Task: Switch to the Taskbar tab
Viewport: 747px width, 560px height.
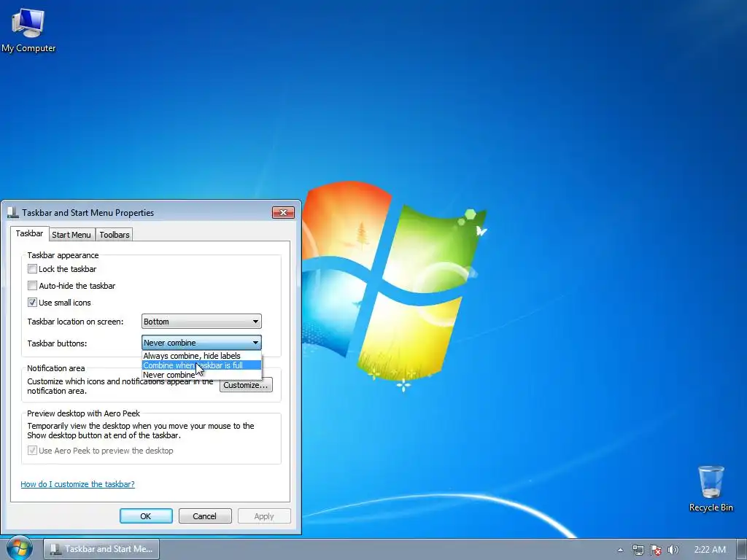Action: pyautogui.click(x=29, y=234)
